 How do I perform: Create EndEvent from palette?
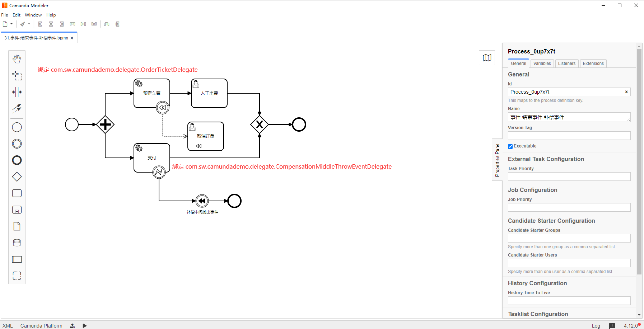click(x=17, y=160)
